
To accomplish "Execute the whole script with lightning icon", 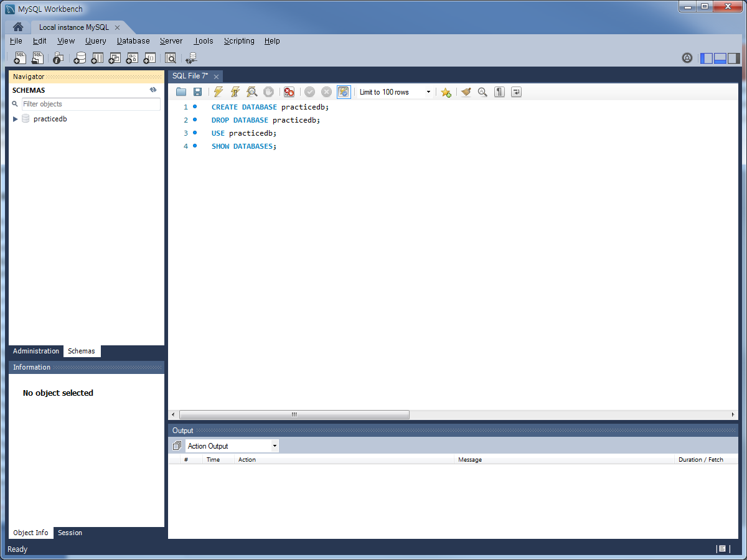I will tap(218, 92).
